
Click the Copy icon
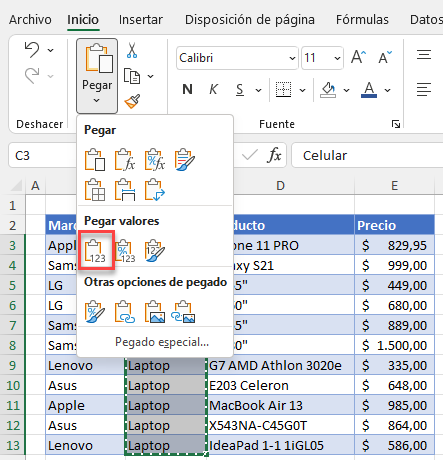(x=132, y=76)
